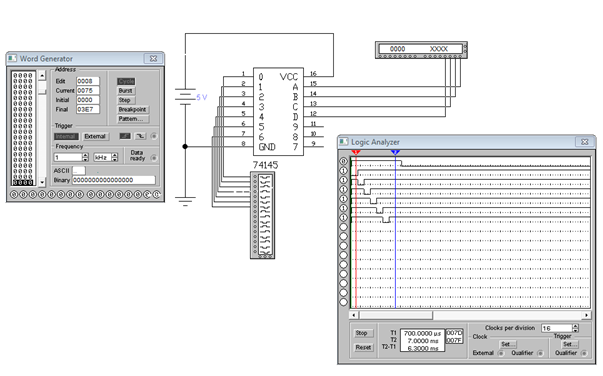The image size is (603, 376).
Task: Click the frequency value field
Action: coord(68,158)
